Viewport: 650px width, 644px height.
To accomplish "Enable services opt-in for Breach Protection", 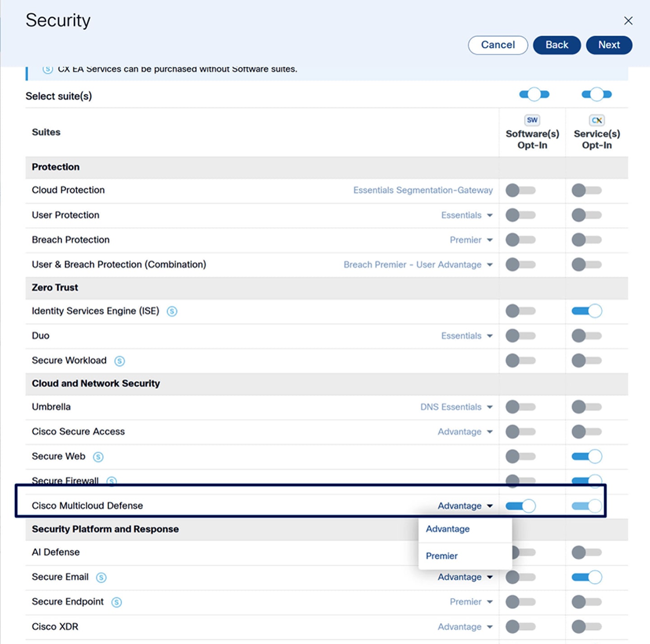I will point(586,240).
